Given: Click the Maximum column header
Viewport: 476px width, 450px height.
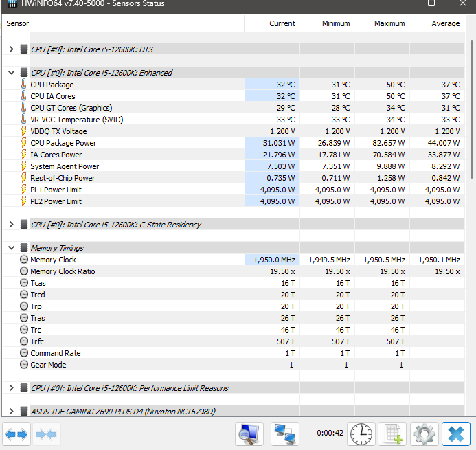Looking at the screenshot, I should click(x=382, y=23).
